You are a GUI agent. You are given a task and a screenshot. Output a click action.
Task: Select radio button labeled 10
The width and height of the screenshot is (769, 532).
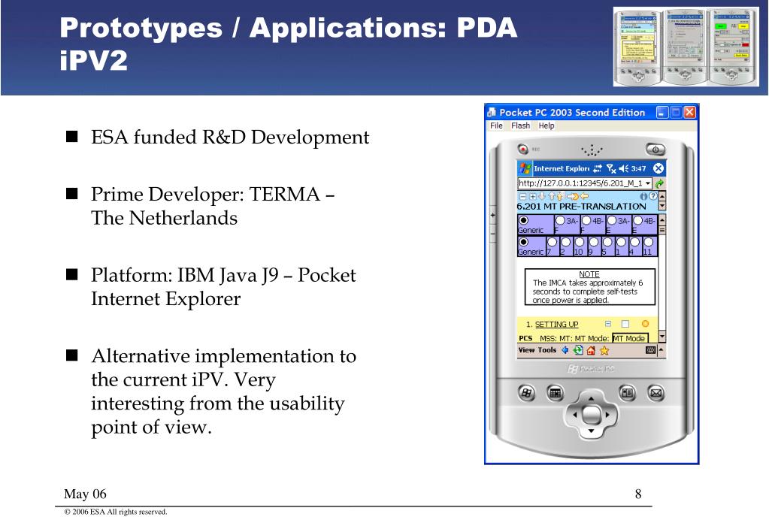coord(580,242)
